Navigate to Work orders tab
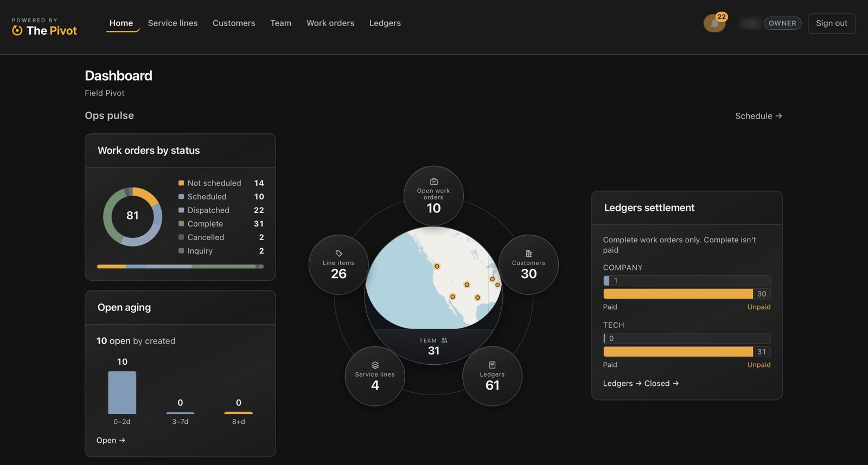 click(330, 23)
